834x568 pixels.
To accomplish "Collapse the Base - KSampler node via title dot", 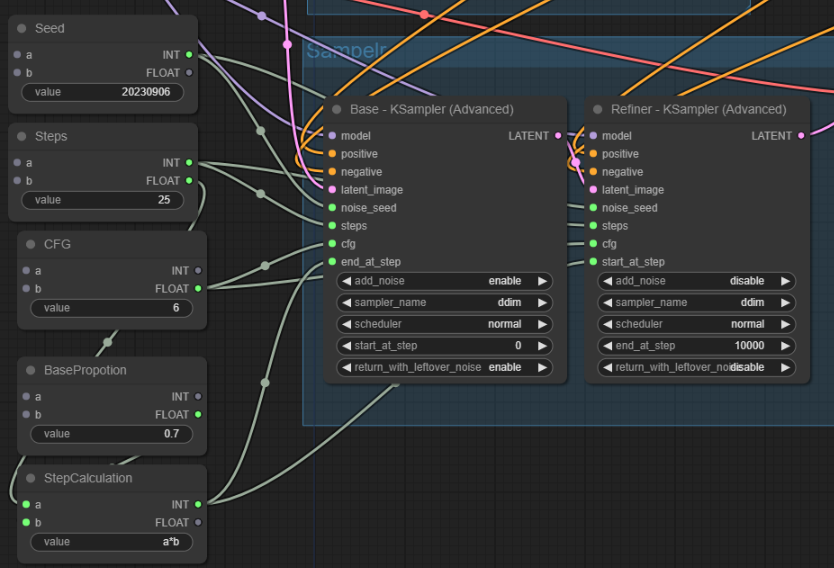I will pyautogui.click(x=337, y=110).
